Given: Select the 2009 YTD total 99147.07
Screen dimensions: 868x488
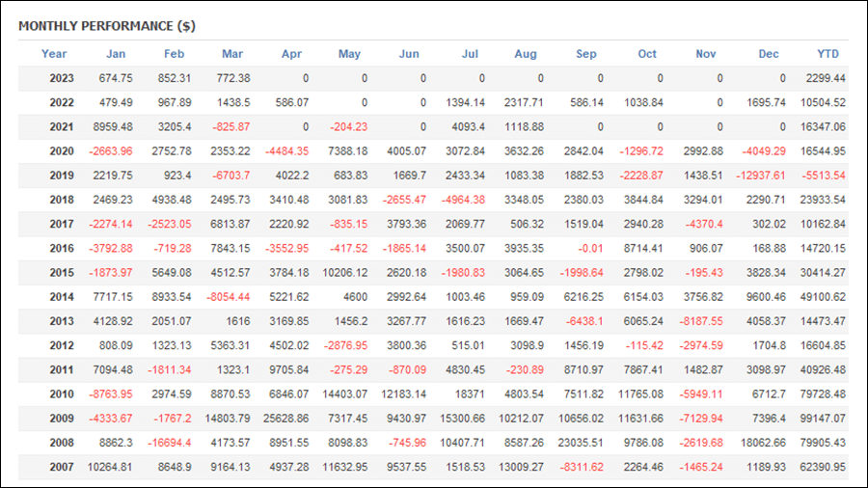Looking at the screenshot, I should point(824,419).
